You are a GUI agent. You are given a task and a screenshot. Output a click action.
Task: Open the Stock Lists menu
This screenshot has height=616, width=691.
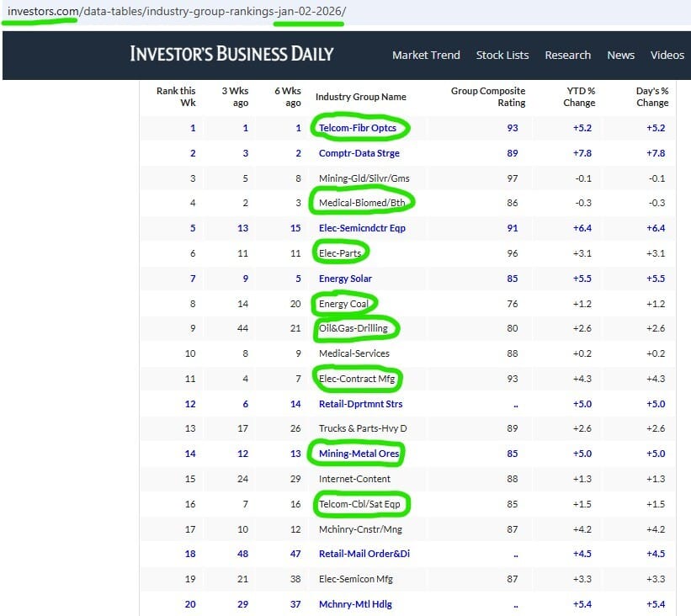coord(502,55)
